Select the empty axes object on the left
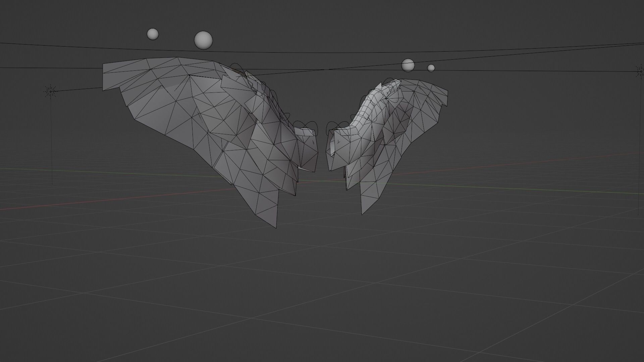 tap(50, 91)
